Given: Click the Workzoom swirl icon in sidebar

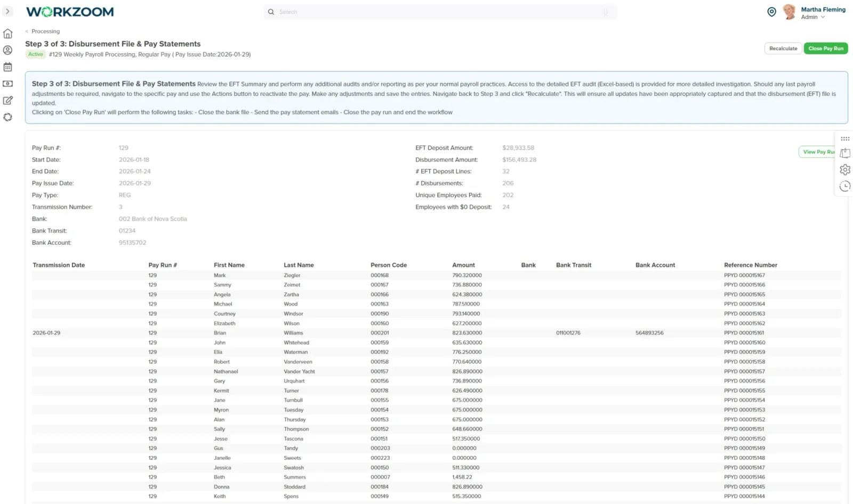Looking at the screenshot, I should (7, 117).
